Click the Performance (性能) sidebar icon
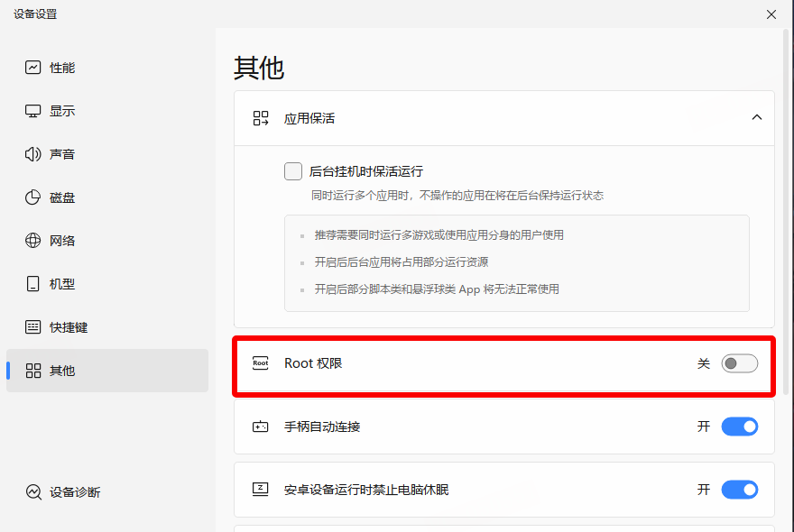 point(33,68)
